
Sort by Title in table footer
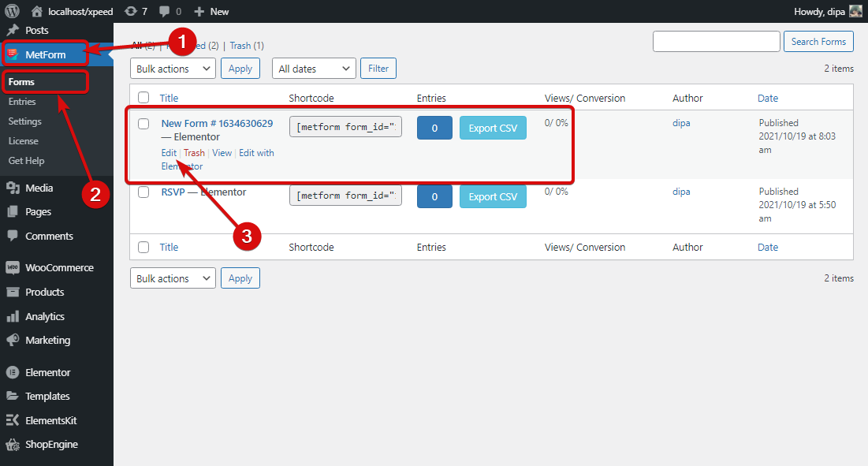(x=169, y=248)
